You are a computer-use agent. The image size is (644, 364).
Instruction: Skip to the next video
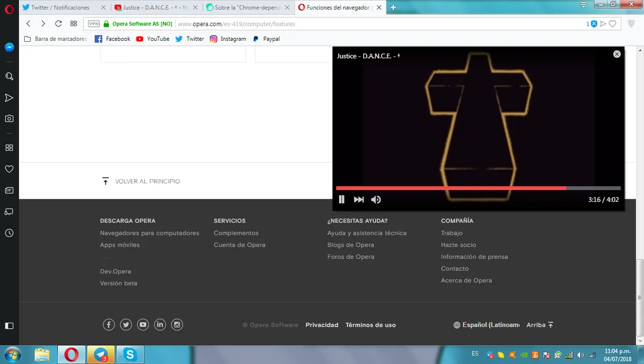coord(359,199)
